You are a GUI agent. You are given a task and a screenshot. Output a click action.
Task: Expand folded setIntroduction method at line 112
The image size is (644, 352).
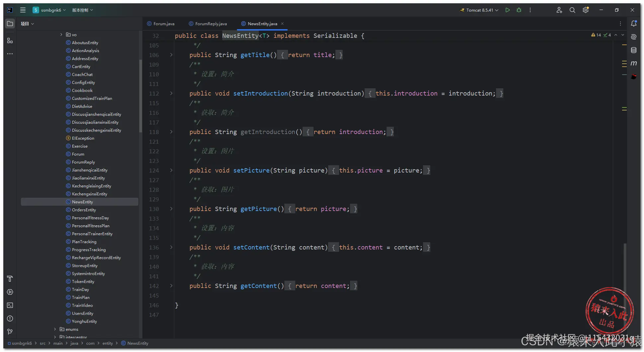(x=171, y=93)
